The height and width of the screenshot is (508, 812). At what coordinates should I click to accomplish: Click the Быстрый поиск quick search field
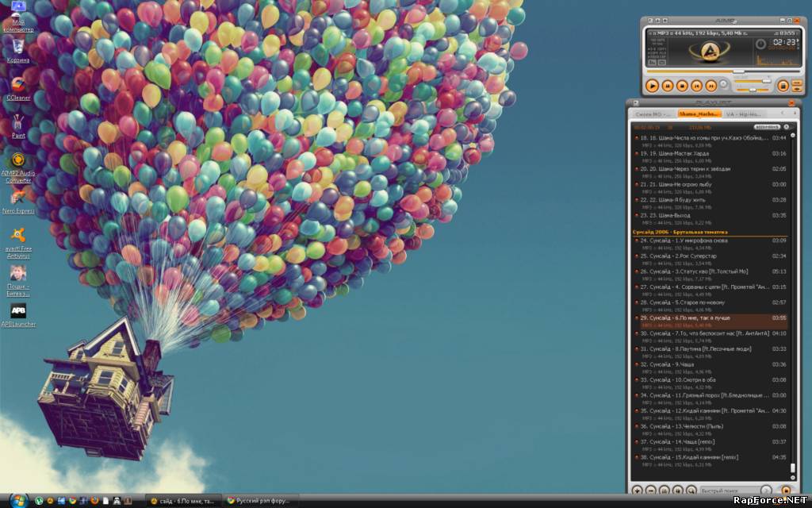pyautogui.click(x=730, y=490)
